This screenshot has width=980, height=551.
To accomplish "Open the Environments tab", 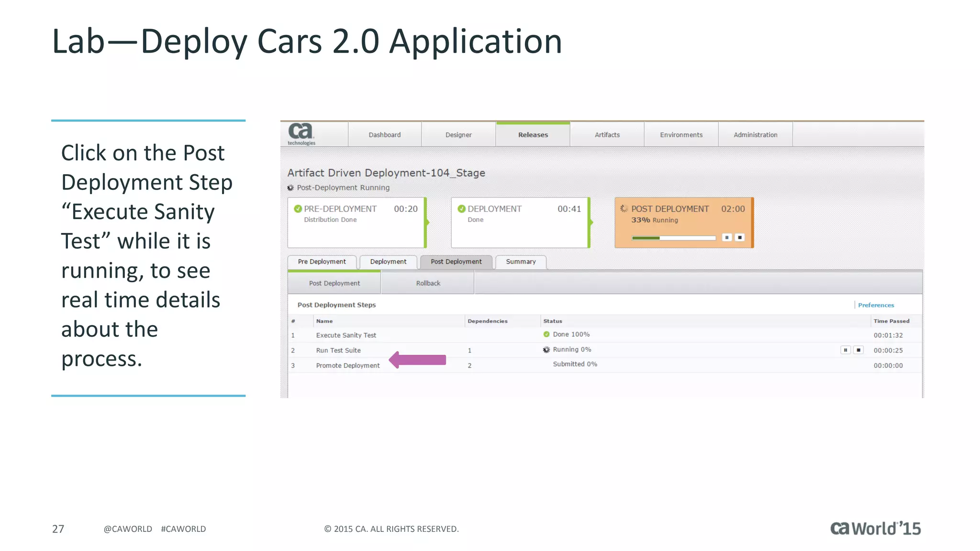I will click(x=681, y=134).
